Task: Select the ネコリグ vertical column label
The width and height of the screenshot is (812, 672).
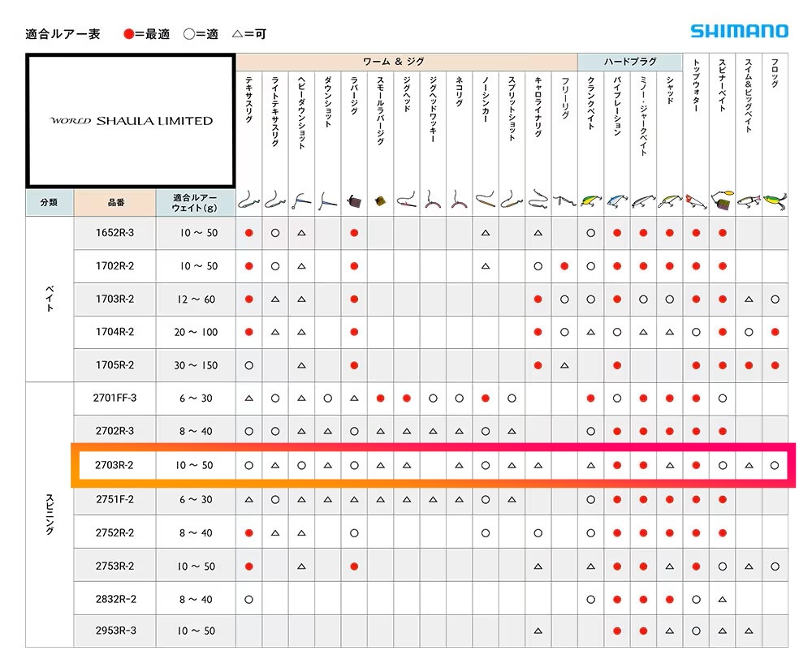Action: pyautogui.click(x=460, y=92)
